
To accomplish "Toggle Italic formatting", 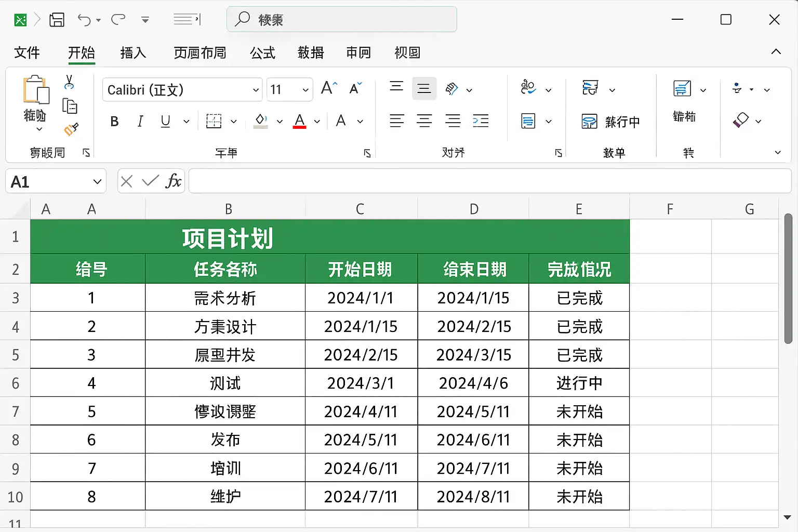I will pyautogui.click(x=140, y=122).
